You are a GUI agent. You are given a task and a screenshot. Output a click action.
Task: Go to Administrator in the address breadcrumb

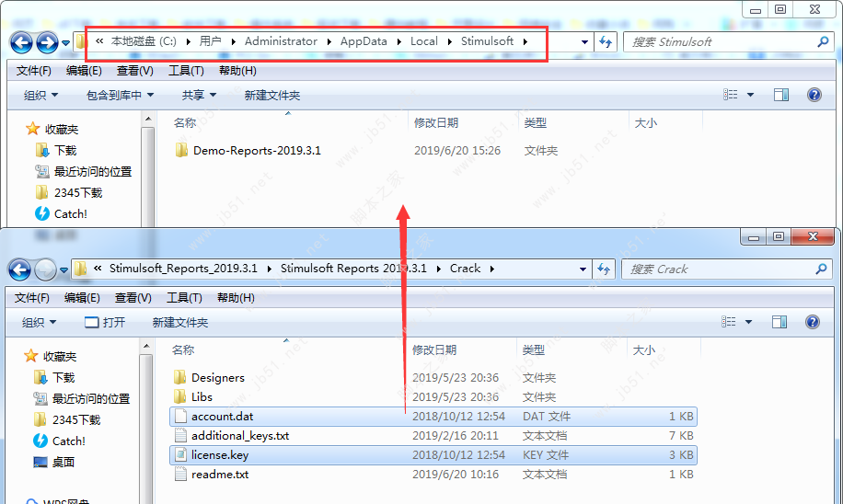point(281,41)
